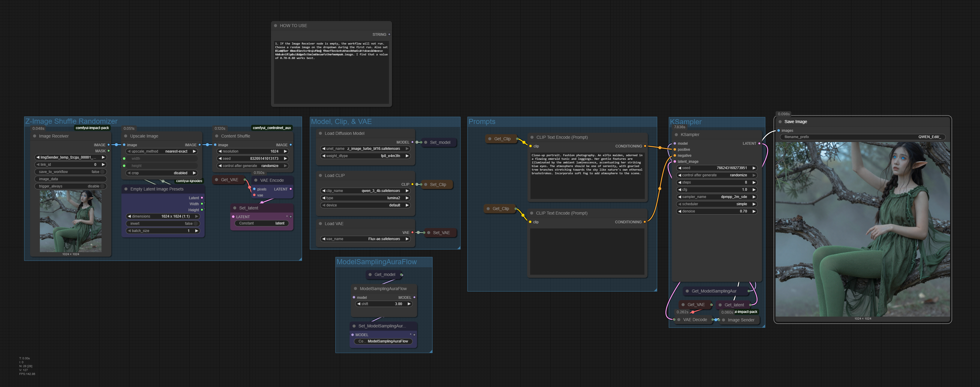This screenshot has width=980, height=387.
Task: Collapse the KSampler node via its title dot
Action: (x=676, y=135)
